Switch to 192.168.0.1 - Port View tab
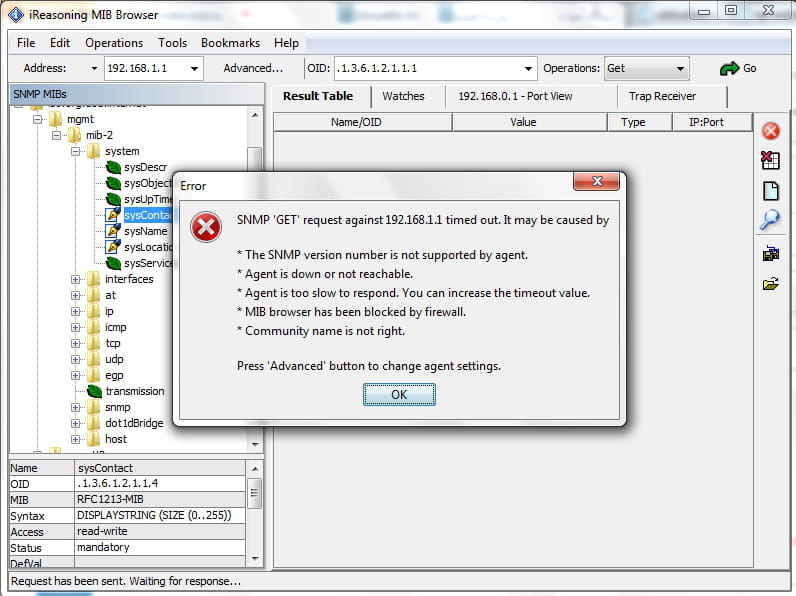The height and width of the screenshot is (596, 796). point(515,96)
